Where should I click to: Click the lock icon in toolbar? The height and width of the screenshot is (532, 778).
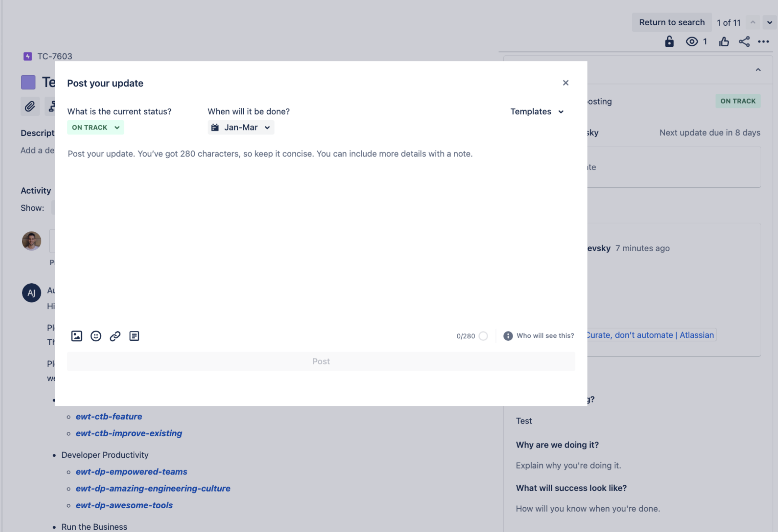(x=669, y=41)
